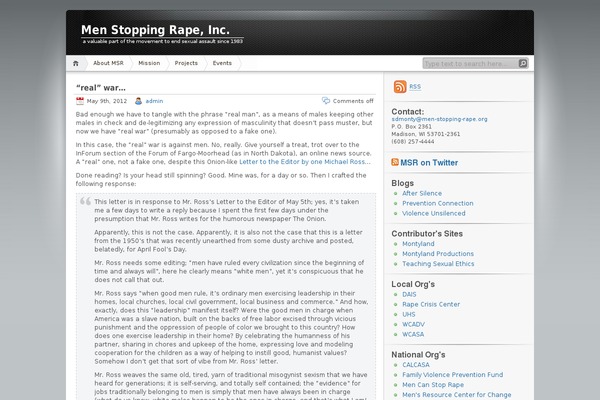
Task: View posts by admin
Action: (x=154, y=101)
